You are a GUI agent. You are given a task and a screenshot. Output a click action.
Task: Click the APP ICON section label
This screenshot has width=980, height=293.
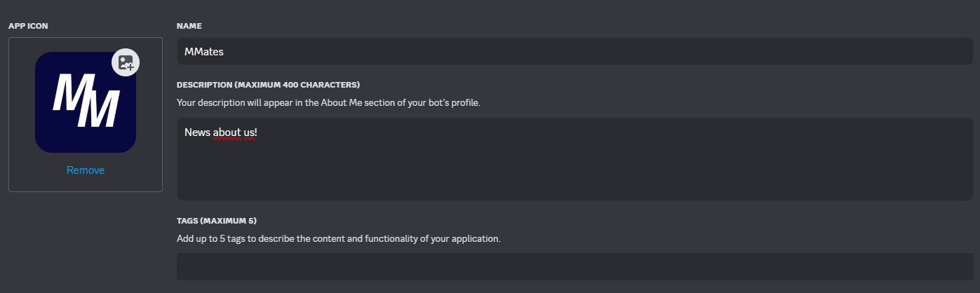[x=28, y=26]
